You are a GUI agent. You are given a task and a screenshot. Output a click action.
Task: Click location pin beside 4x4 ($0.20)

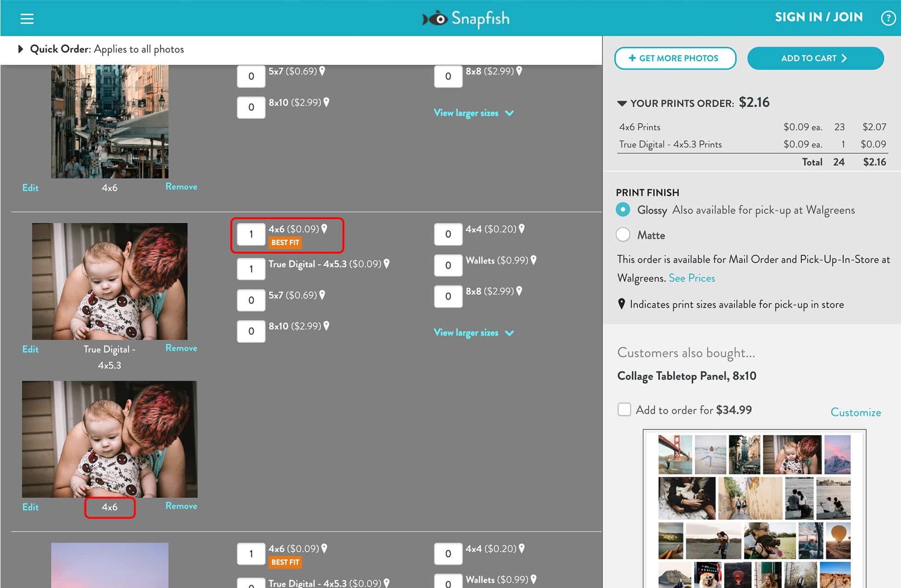[x=521, y=229]
